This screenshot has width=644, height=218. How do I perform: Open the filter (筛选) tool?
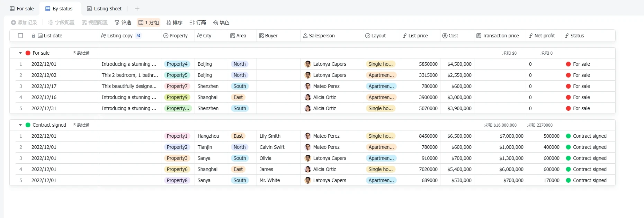[x=123, y=22]
